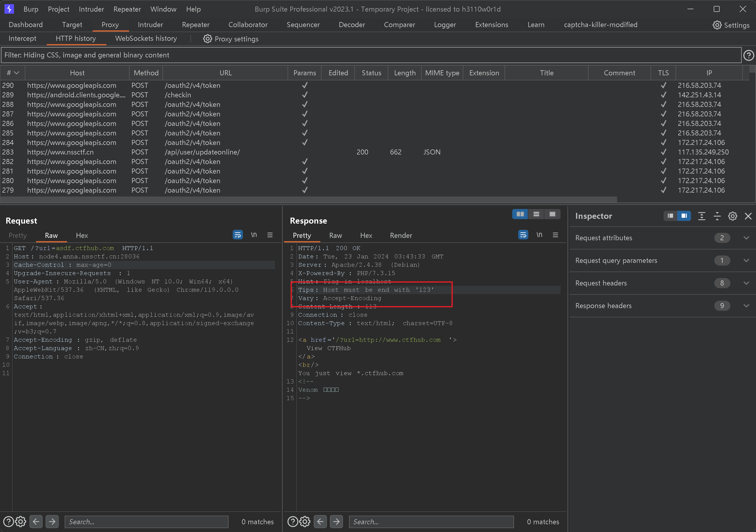
Task: Switch to side-by-side request/response layout
Action: 520,214
